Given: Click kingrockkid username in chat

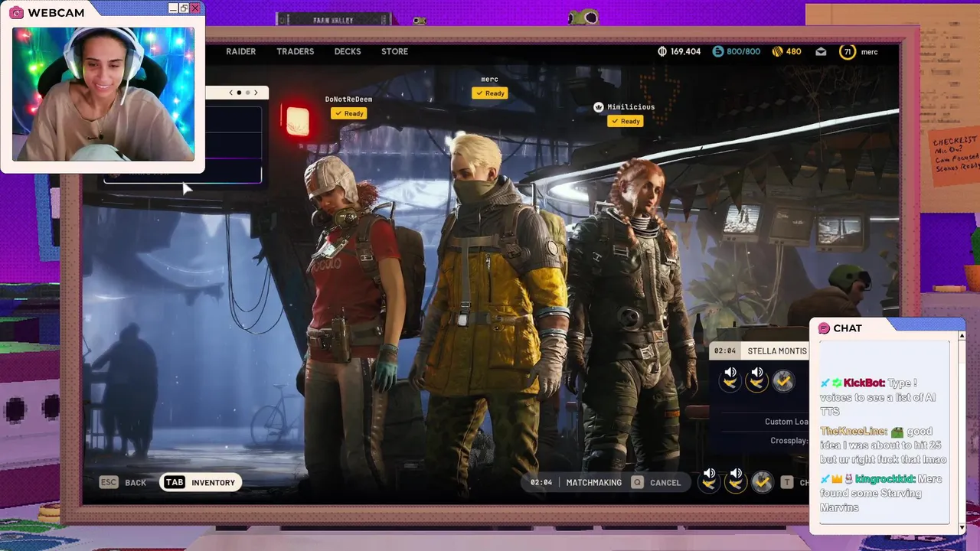Looking at the screenshot, I should (x=884, y=479).
